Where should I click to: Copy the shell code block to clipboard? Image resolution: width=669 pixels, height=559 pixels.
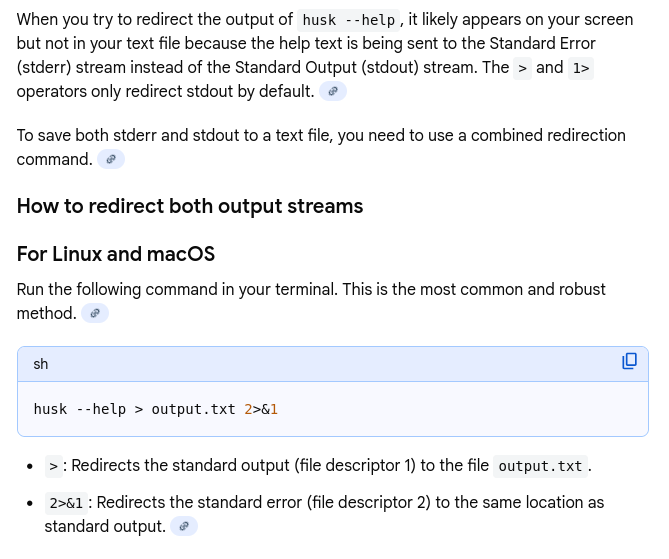click(x=629, y=361)
